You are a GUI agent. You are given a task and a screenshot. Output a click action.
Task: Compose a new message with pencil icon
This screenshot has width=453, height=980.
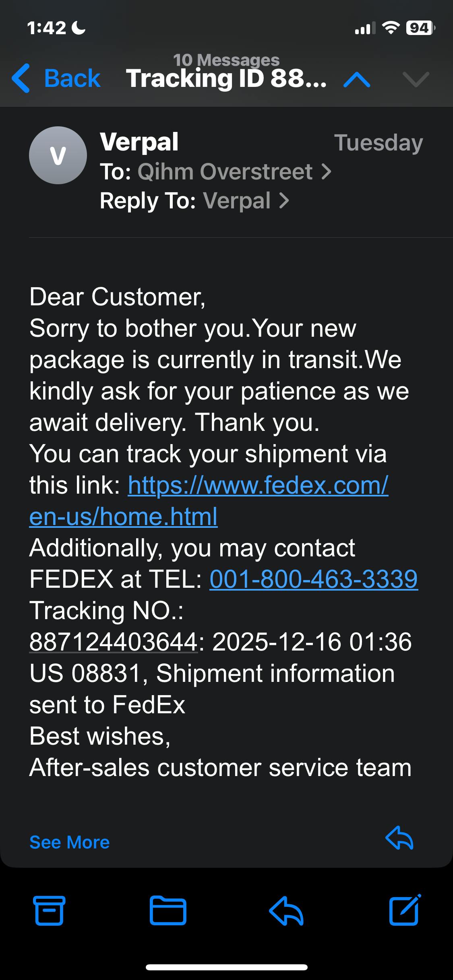[405, 910]
